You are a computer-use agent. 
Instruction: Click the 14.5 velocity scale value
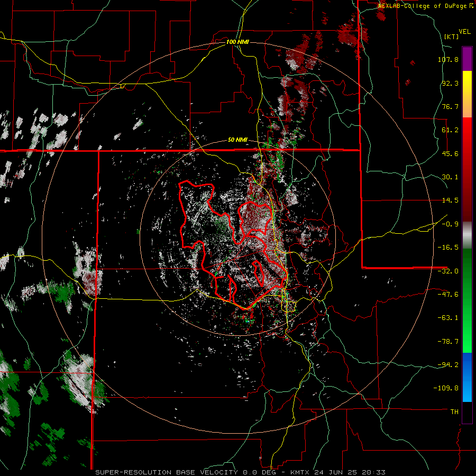tap(450, 200)
